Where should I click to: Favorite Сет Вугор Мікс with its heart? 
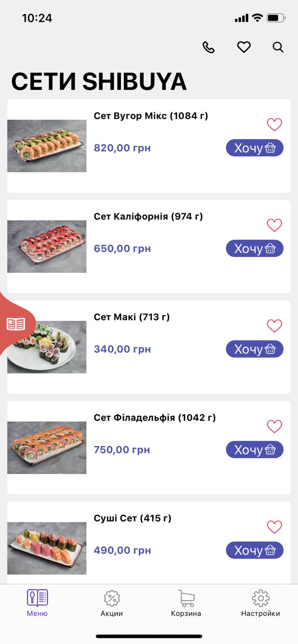pos(274,125)
